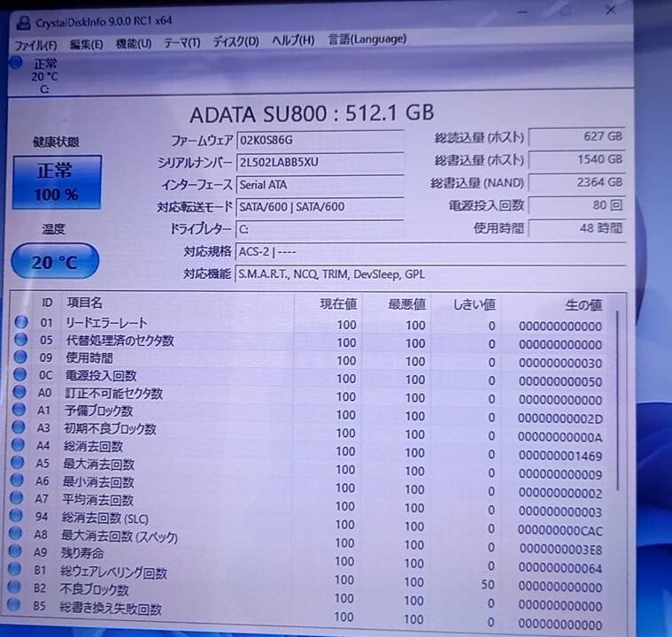Click the 生の値 column header

(x=583, y=305)
